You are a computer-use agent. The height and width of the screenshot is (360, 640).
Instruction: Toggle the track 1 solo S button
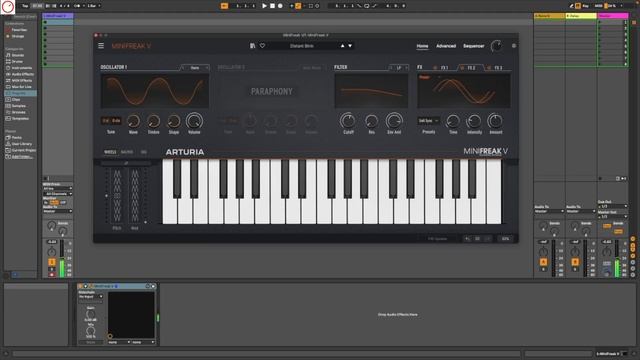pos(52,269)
